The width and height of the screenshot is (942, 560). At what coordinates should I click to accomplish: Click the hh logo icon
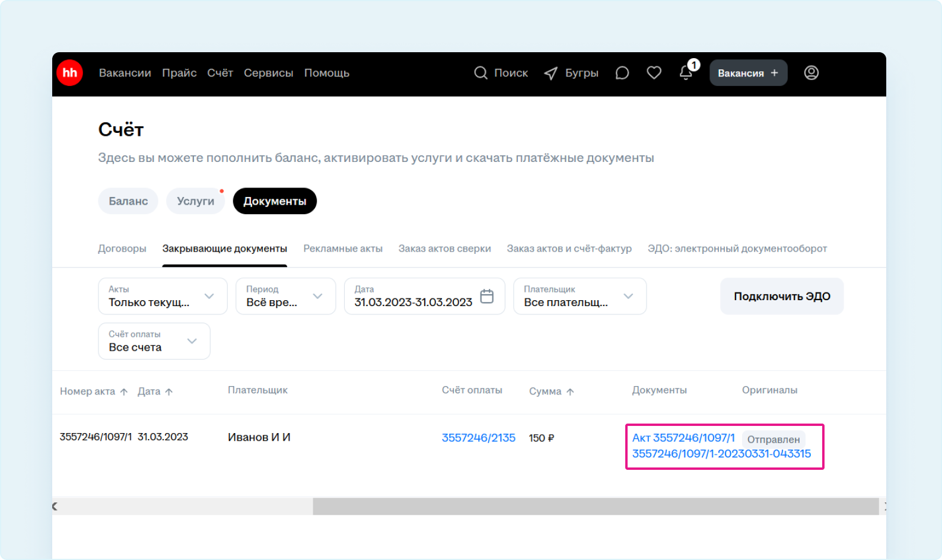coord(69,73)
